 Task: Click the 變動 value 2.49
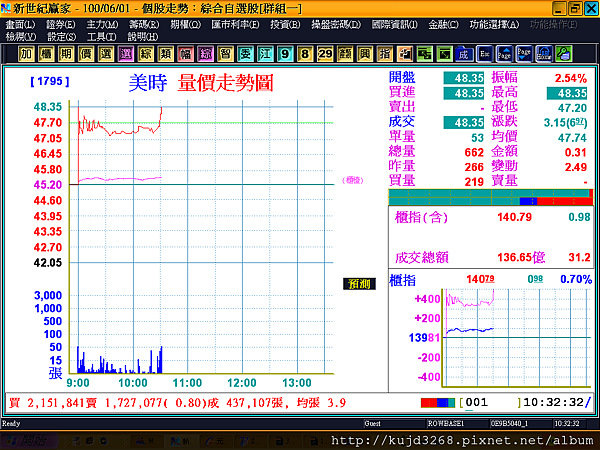coord(576,167)
